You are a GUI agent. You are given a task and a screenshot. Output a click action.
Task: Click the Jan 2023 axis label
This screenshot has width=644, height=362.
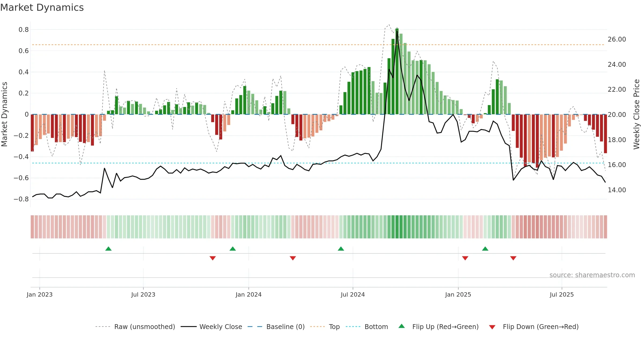(39, 294)
